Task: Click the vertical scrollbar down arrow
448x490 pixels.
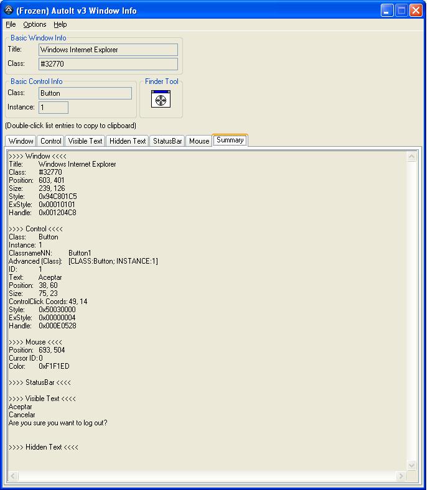Action: pyautogui.click(x=411, y=465)
